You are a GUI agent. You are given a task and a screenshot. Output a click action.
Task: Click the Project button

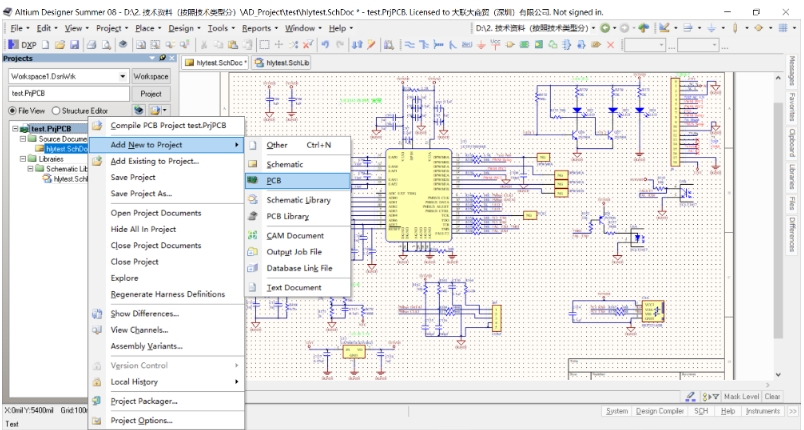(x=151, y=94)
